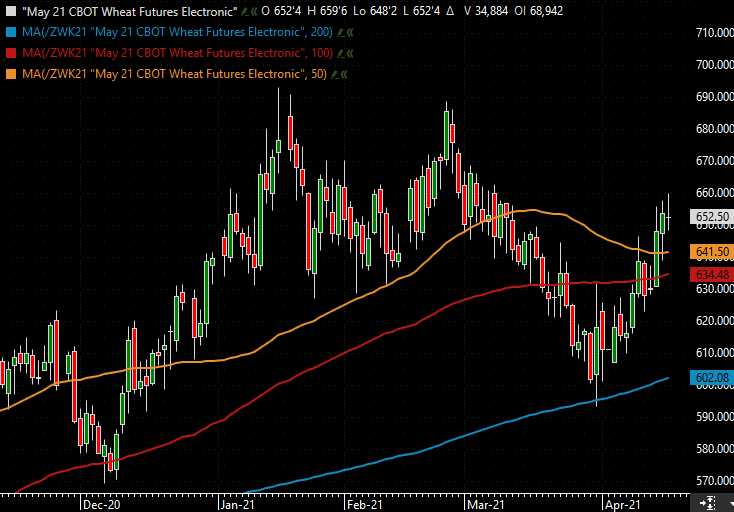Collapse the MA 50 legend chevrons
The height and width of the screenshot is (512, 734).
(344, 74)
